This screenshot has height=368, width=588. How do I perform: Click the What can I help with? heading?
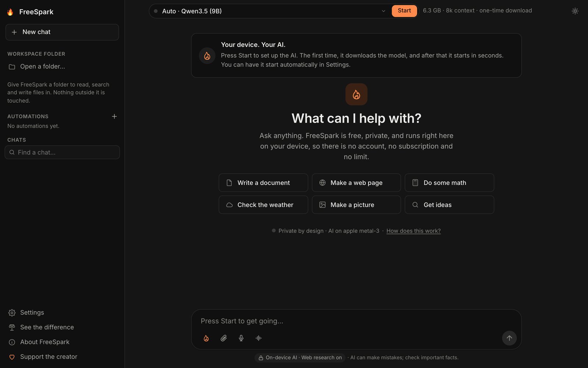356,118
